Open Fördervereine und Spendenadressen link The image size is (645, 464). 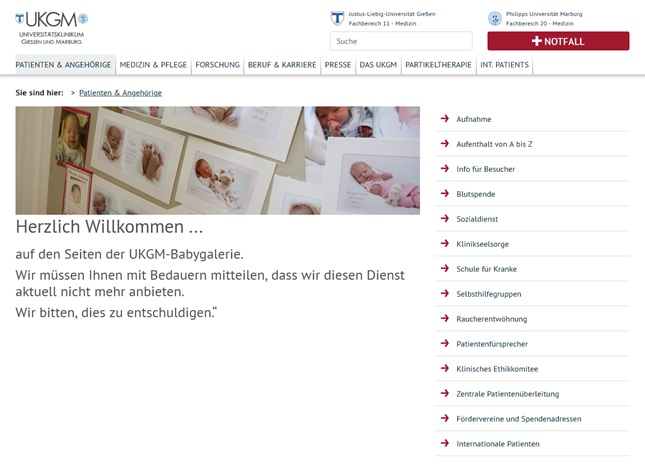coord(519,419)
